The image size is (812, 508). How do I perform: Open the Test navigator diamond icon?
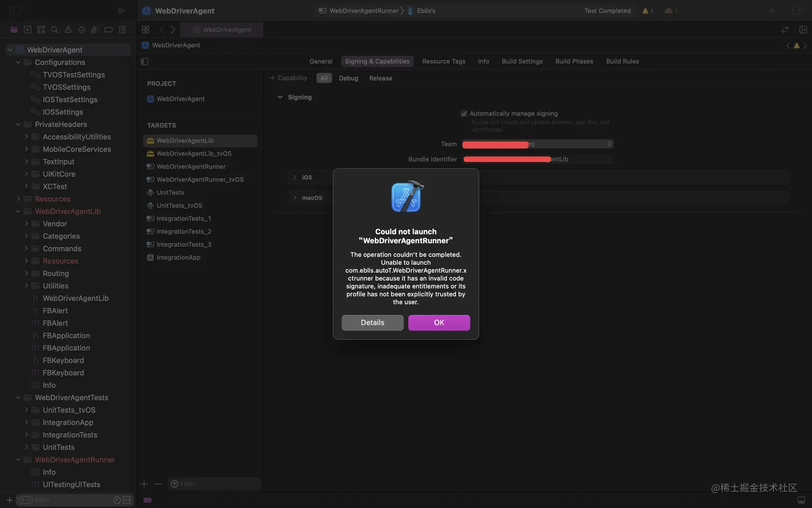(x=82, y=30)
